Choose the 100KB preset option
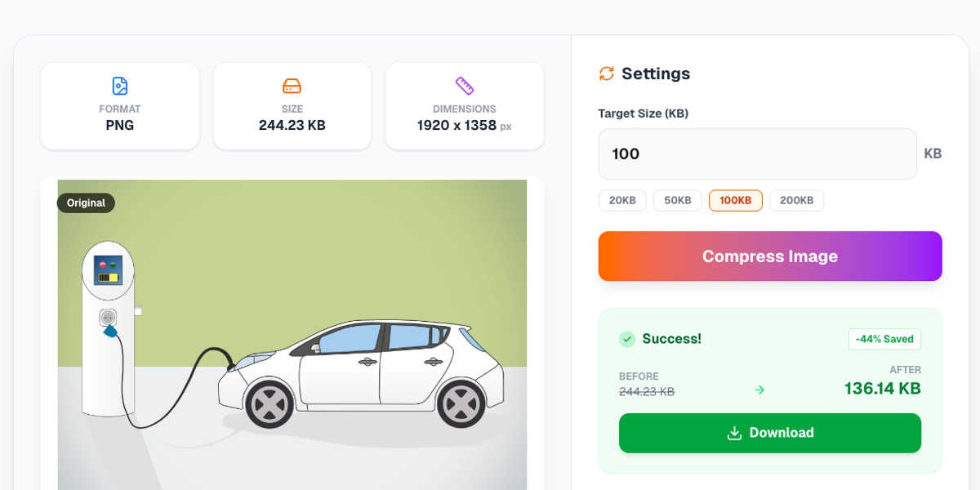 pos(736,201)
